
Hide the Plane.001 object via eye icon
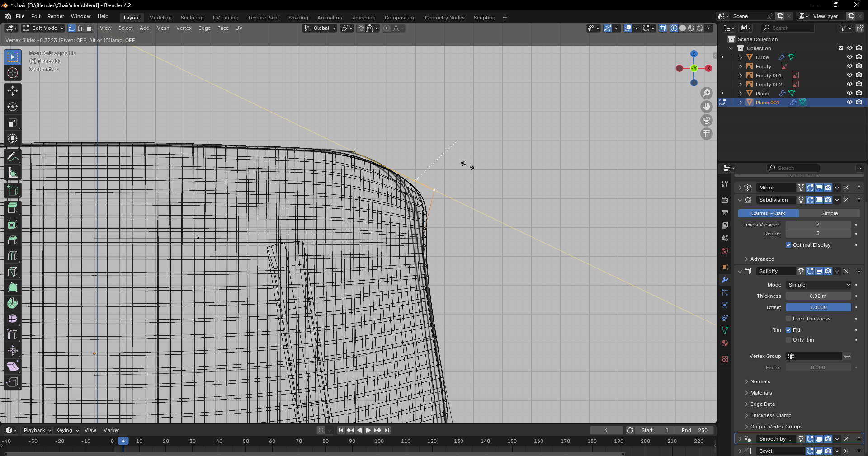coord(849,102)
